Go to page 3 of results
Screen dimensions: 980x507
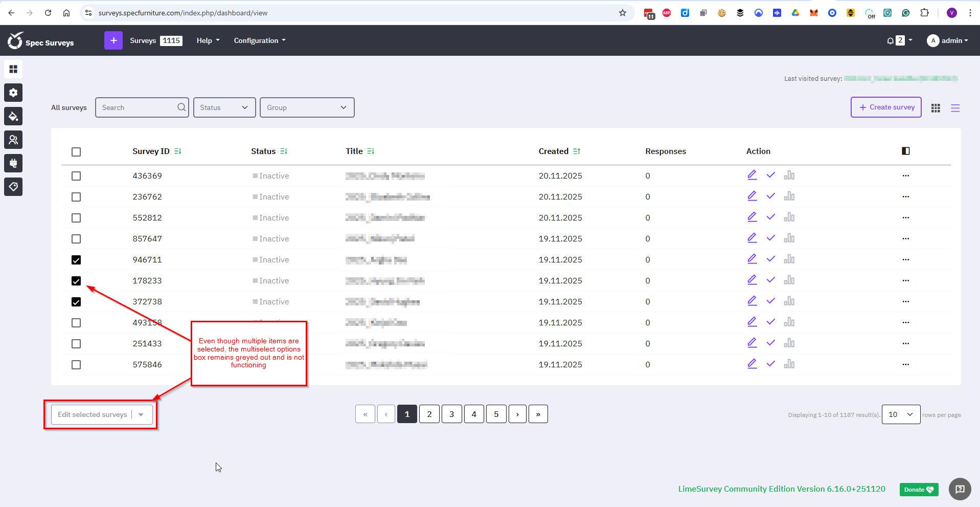[x=451, y=414]
